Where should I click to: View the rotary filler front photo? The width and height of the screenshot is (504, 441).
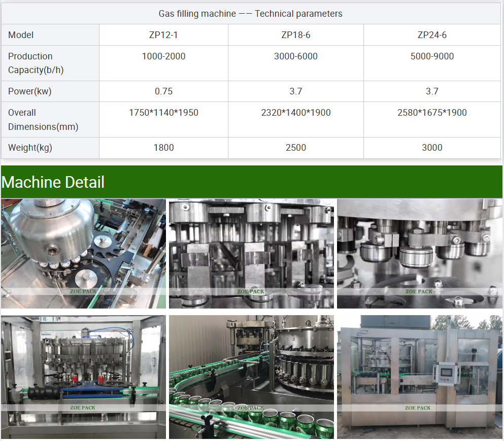[83, 377]
